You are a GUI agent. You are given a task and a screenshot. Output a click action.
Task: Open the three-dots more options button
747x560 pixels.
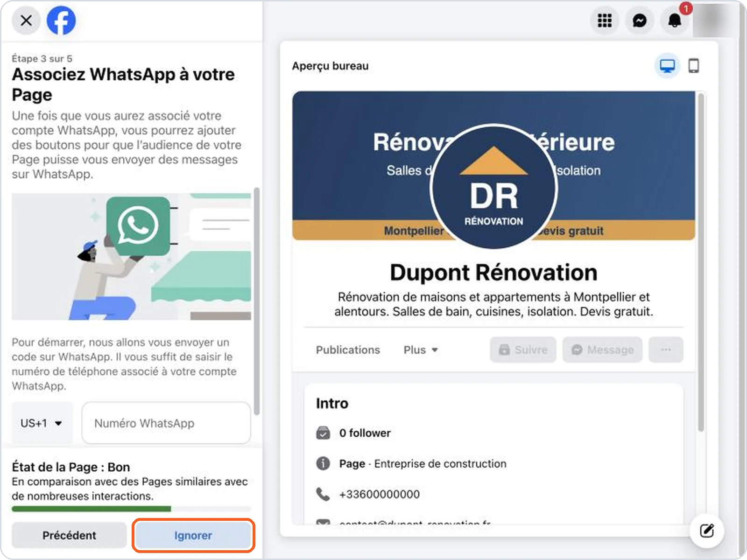click(666, 350)
